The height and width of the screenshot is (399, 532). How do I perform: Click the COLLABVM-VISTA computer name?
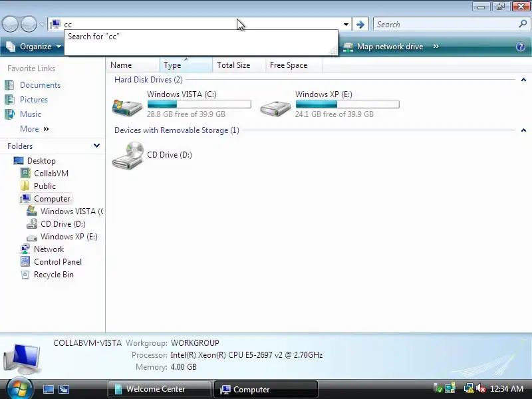coord(87,343)
